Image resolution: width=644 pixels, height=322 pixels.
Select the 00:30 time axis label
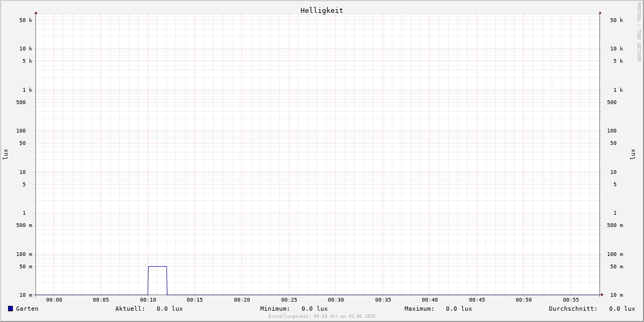point(336,300)
